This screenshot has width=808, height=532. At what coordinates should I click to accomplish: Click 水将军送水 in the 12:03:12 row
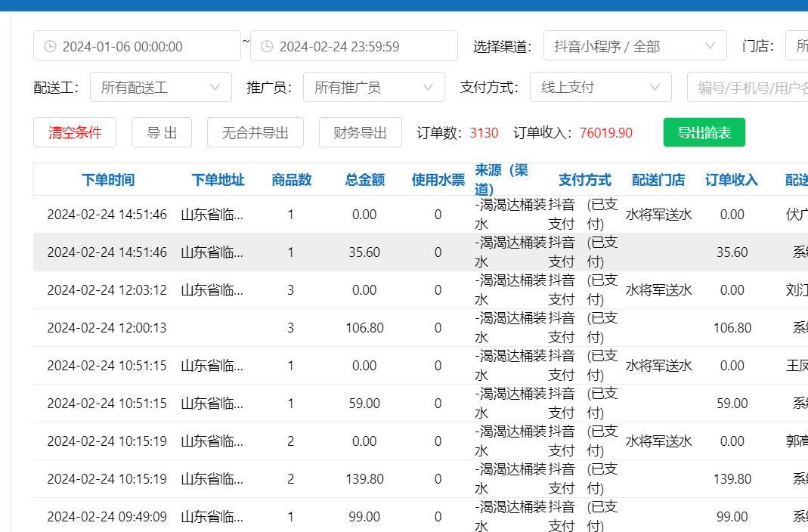tap(658, 290)
